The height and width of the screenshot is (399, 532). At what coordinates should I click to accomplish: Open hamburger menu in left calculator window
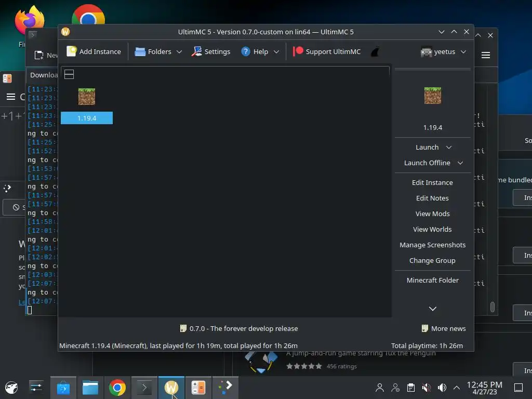coord(11,97)
